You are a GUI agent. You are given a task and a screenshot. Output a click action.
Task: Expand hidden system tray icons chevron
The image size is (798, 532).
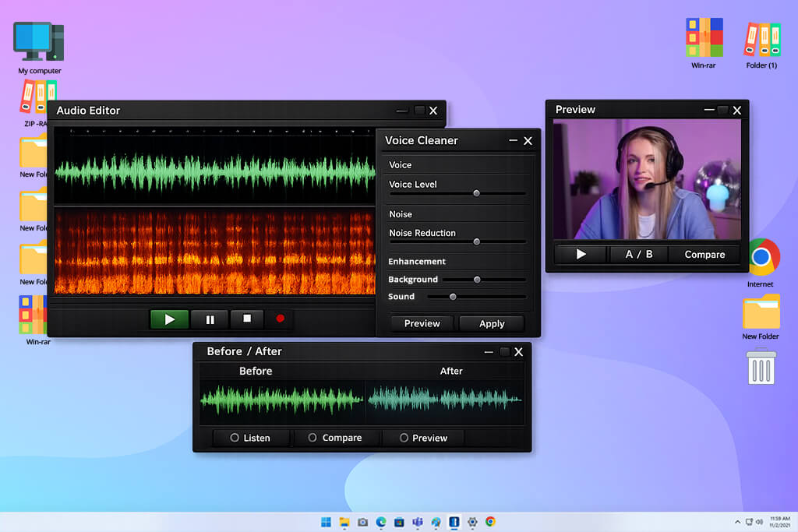click(737, 522)
